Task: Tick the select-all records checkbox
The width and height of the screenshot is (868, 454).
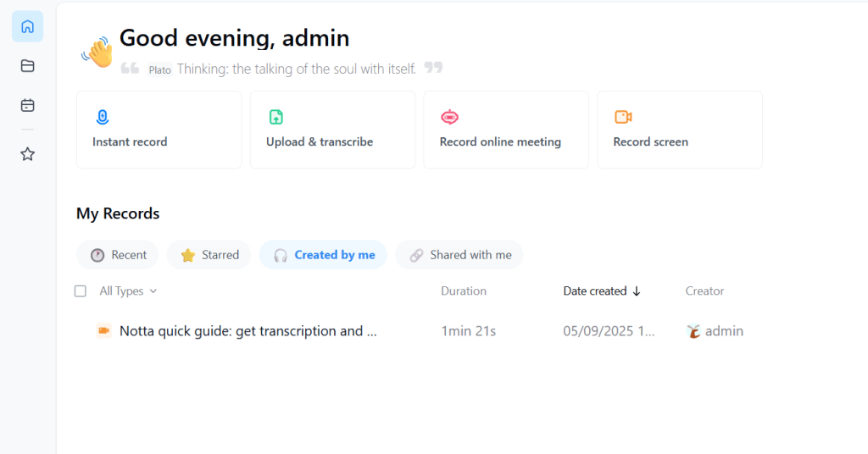Action: click(81, 291)
